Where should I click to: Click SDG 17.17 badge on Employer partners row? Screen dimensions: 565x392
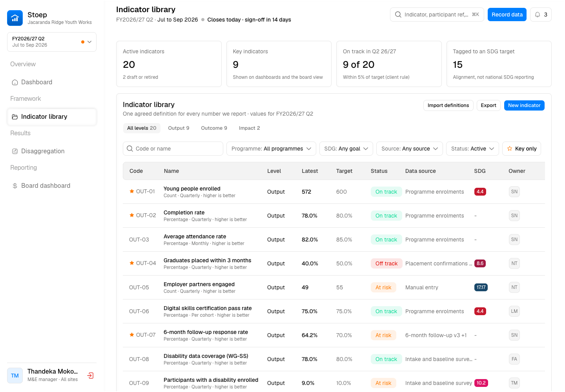[481, 287]
